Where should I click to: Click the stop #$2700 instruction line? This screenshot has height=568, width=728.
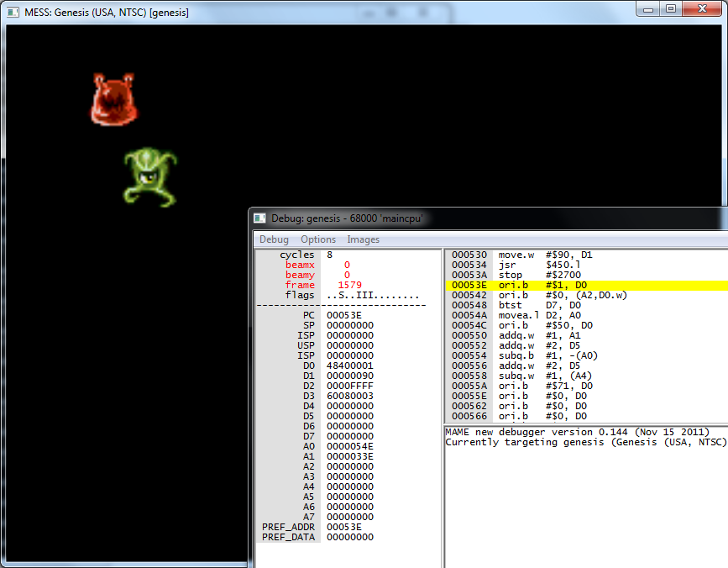pyautogui.click(x=537, y=275)
